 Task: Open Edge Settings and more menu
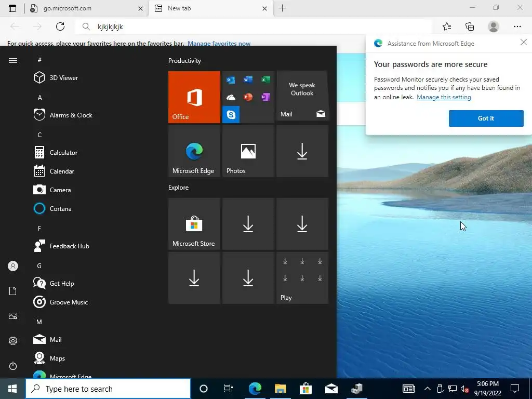[517, 26]
